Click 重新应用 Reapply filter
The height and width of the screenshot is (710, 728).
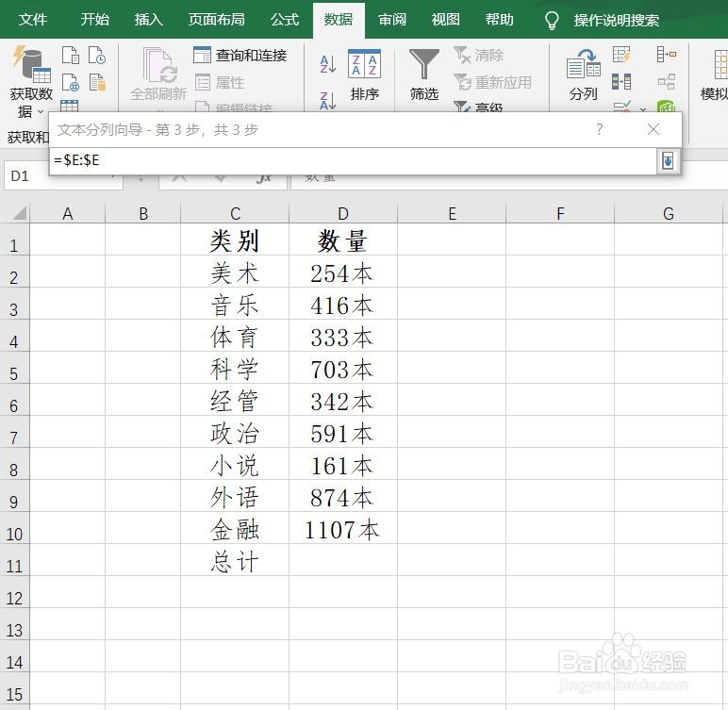tap(492, 83)
